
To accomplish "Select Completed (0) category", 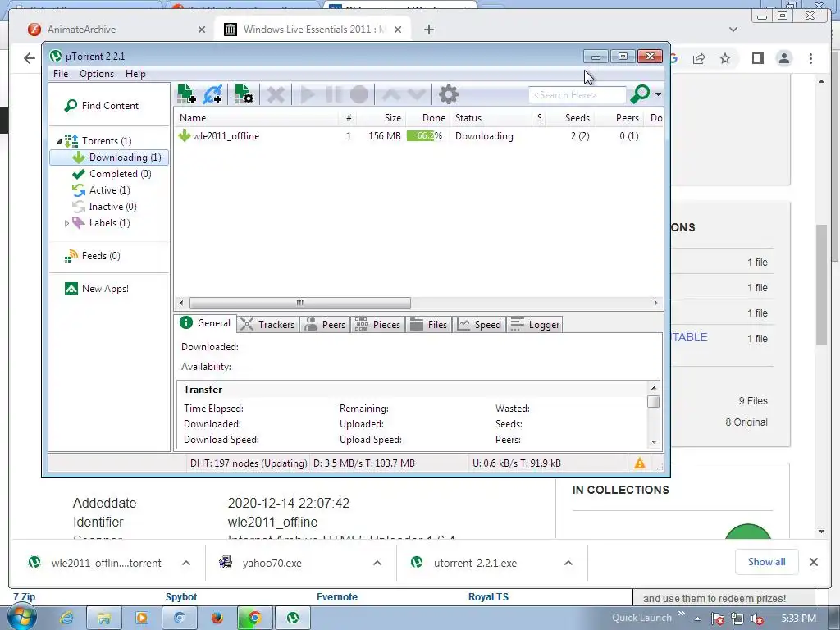I will 112,174.
